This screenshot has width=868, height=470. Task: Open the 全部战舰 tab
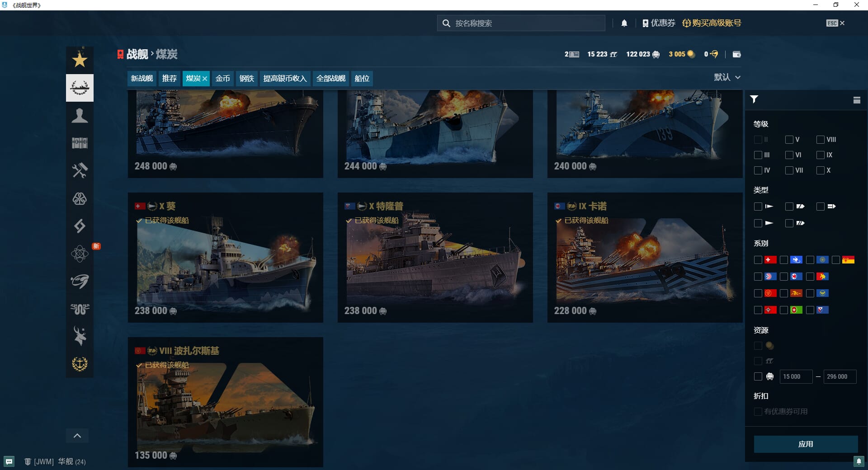click(x=330, y=79)
